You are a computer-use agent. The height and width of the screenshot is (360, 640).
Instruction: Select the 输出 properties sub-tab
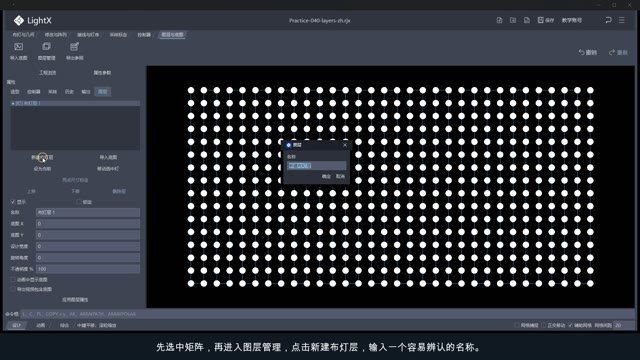coord(86,92)
